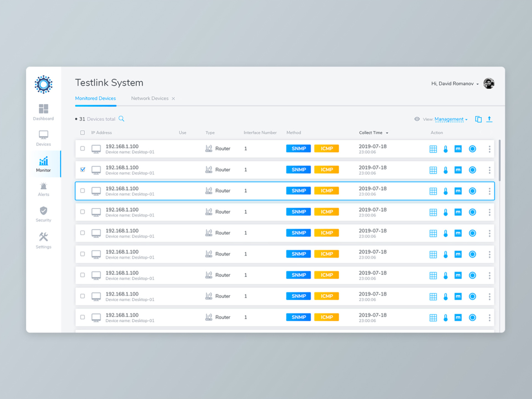Switch to the Network Devices tab

pos(150,98)
